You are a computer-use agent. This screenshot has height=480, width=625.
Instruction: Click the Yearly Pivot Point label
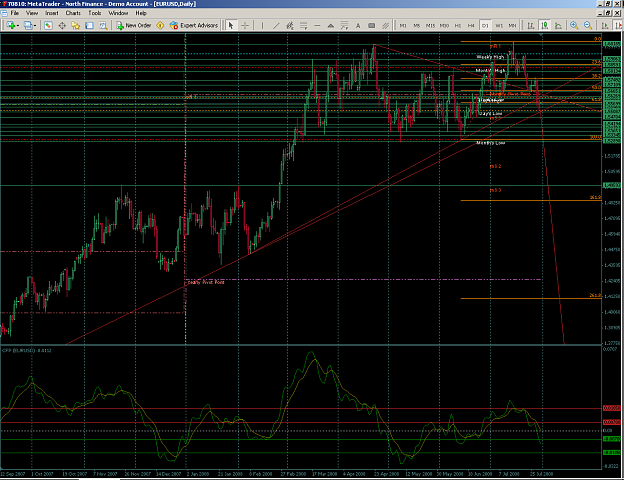point(205,282)
